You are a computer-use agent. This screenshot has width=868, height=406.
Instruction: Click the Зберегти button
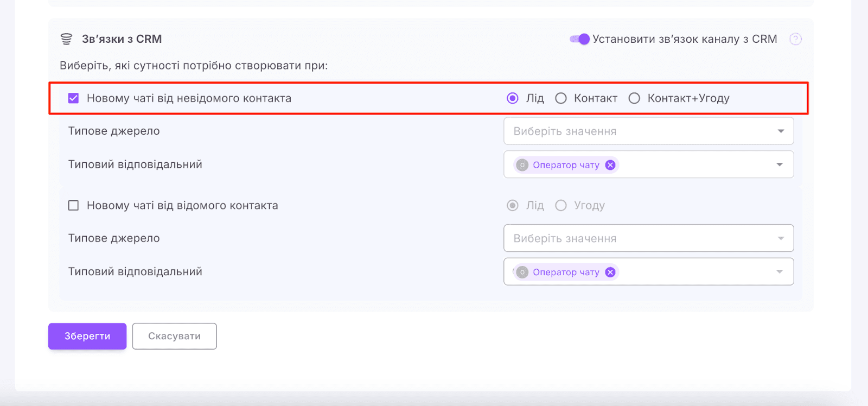tap(87, 337)
